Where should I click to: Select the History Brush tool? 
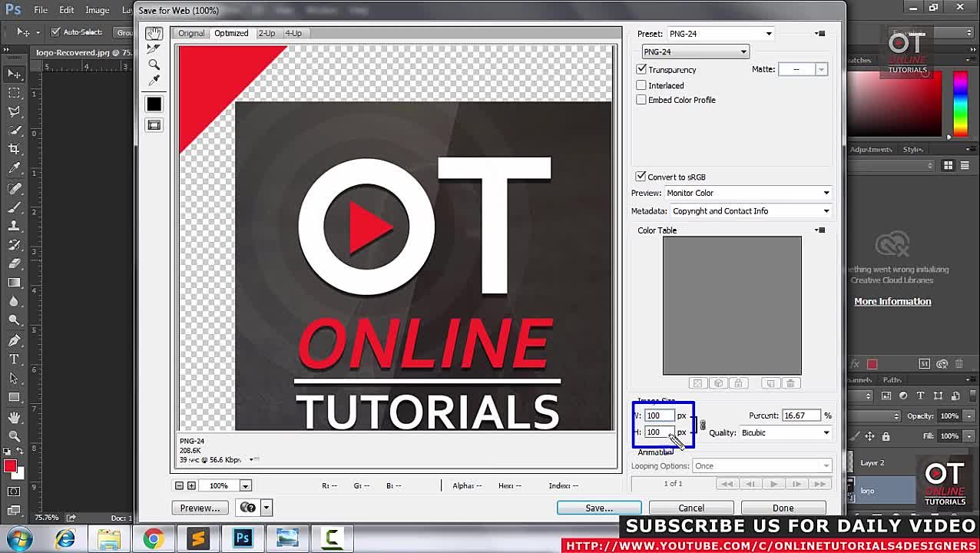pyautogui.click(x=15, y=245)
